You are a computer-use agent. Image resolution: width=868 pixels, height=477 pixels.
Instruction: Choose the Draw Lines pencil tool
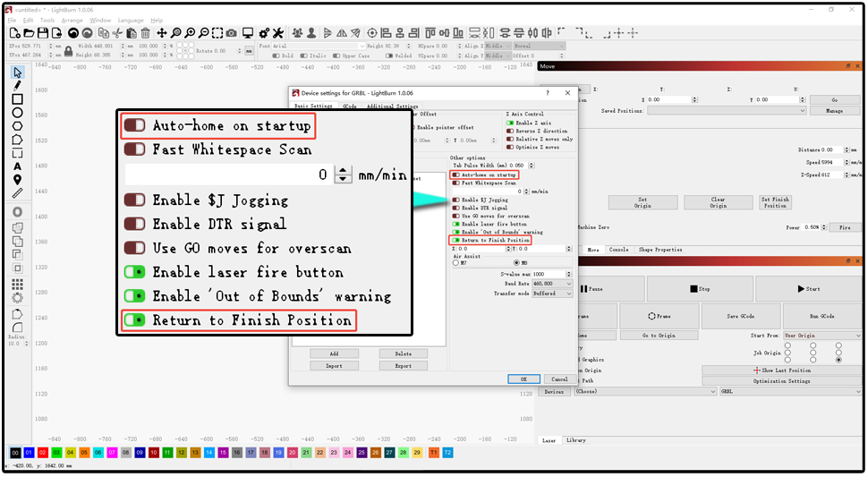(x=17, y=86)
